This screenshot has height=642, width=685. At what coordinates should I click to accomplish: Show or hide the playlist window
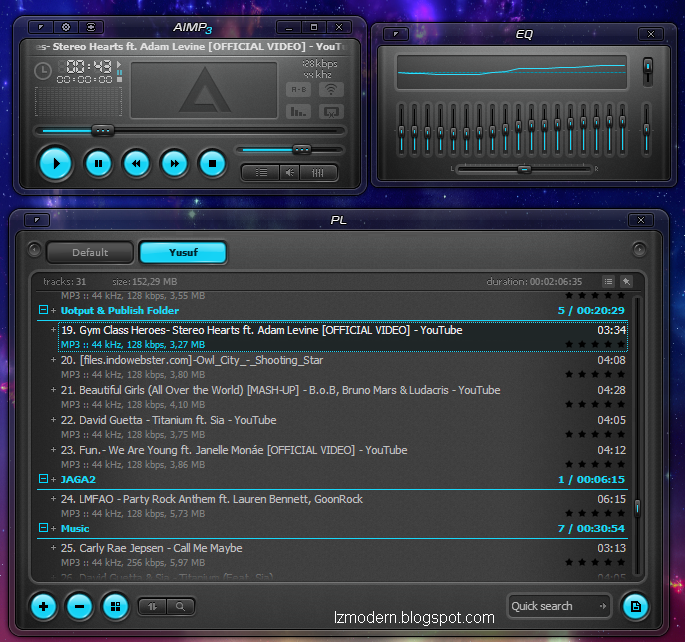point(261,173)
